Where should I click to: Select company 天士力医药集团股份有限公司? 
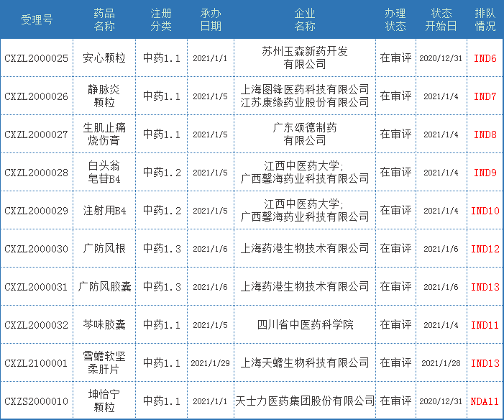point(305,401)
